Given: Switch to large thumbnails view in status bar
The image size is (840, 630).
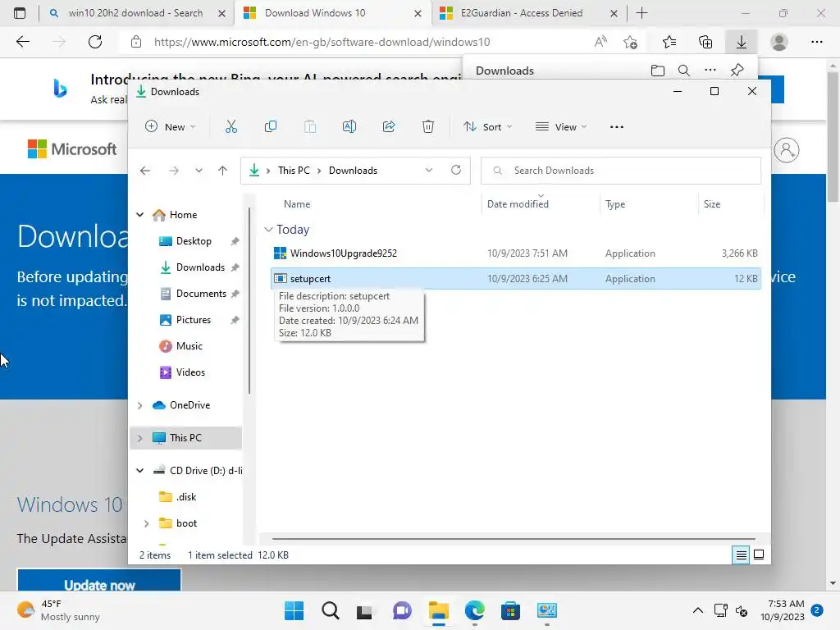Looking at the screenshot, I should pos(759,555).
